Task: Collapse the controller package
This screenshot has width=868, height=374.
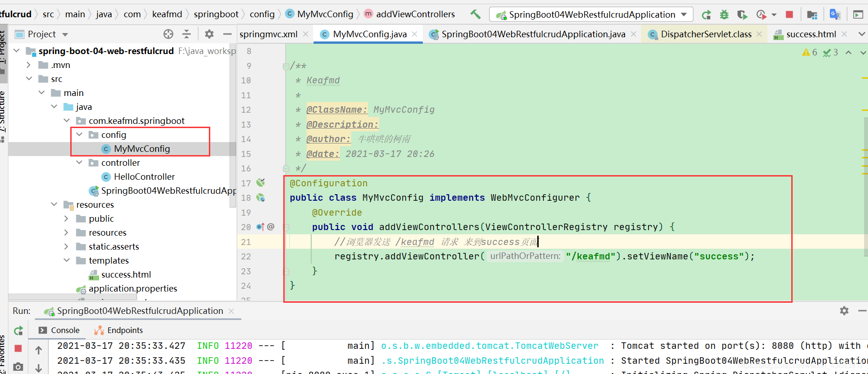Action: point(79,162)
